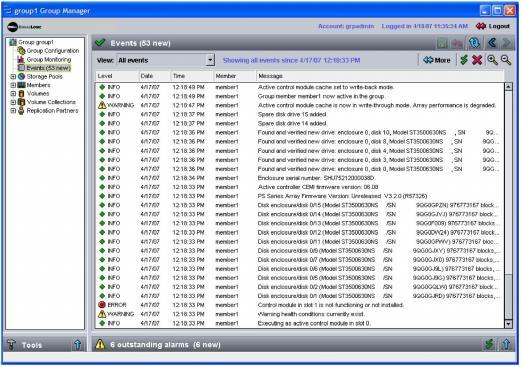Click the Message column header

point(380,76)
